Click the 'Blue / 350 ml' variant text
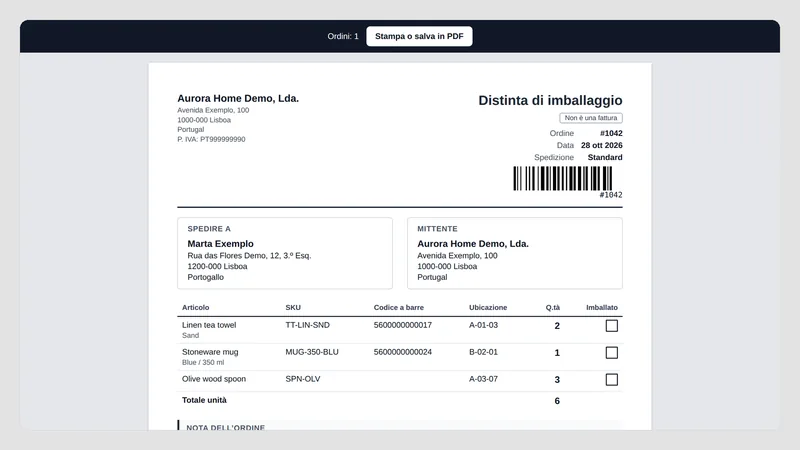Screen dimensions: 800x450 203,362
